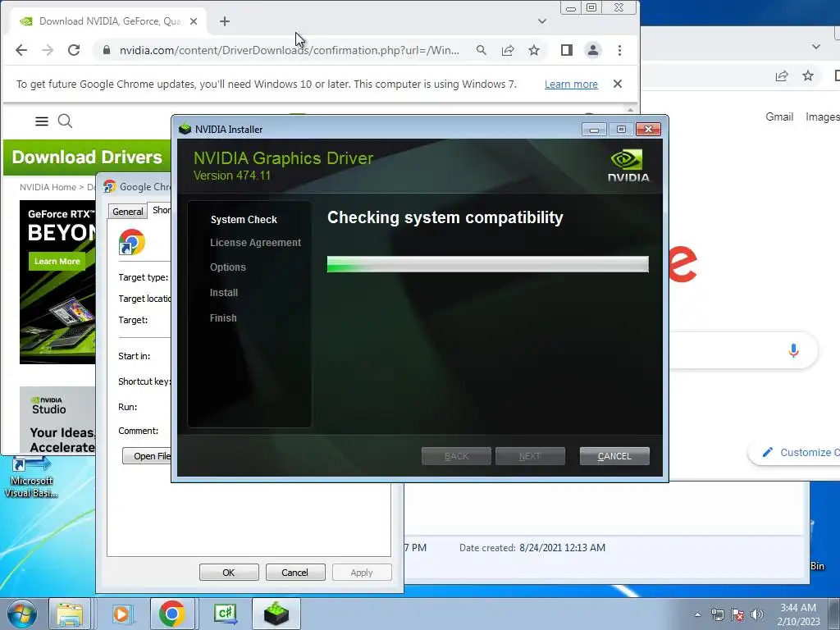
Task: Open the NVIDIA Studio promo banner
Action: point(57,419)
